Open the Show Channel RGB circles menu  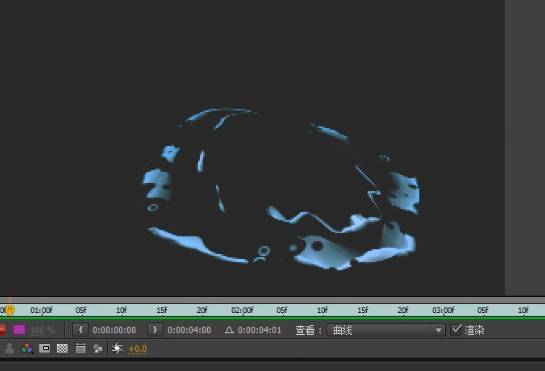click(27, 348)
